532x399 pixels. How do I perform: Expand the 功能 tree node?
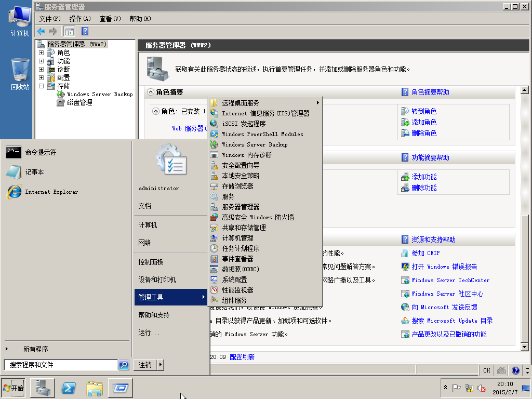coord(41,61)
